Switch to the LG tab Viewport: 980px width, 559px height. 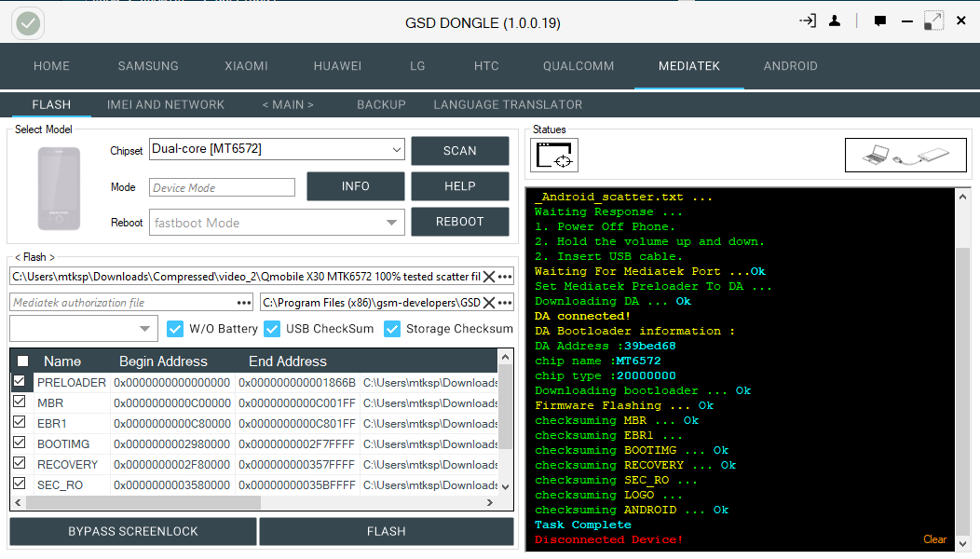[x=417, y=65]
